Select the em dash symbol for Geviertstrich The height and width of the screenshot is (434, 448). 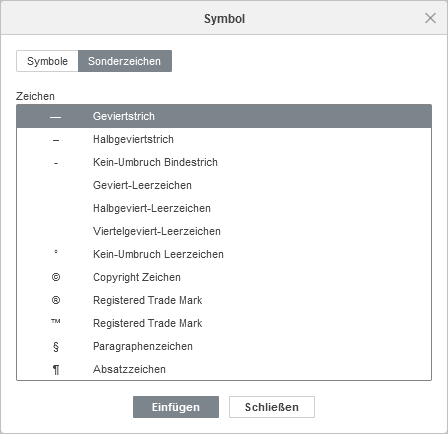(x=56, y=117)
